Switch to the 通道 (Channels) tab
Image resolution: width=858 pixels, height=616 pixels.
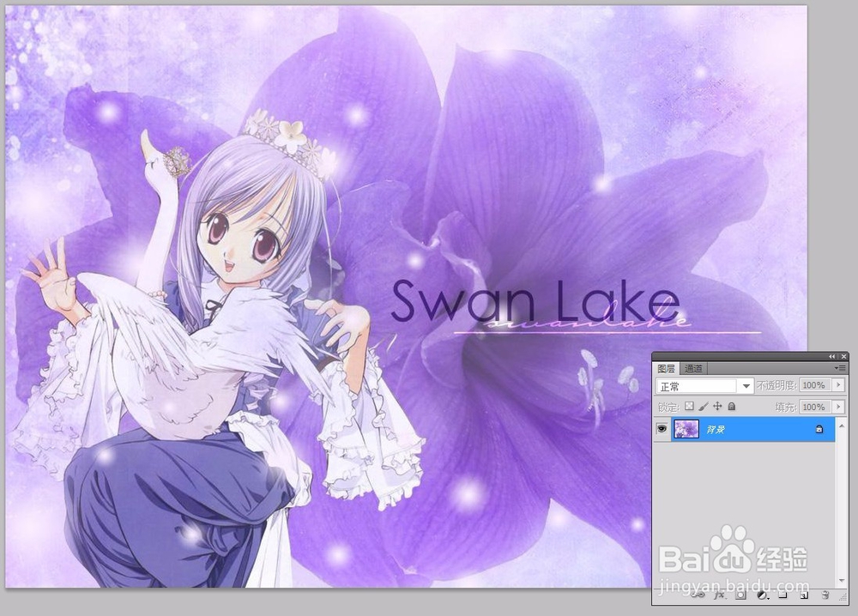tap(693, 369)
